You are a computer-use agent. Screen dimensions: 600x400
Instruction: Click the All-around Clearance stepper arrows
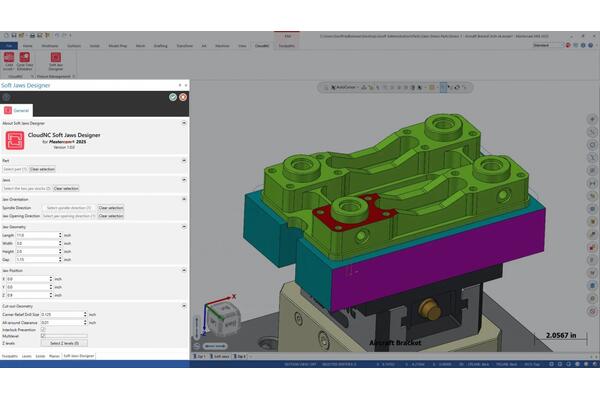tap(85, 323)
